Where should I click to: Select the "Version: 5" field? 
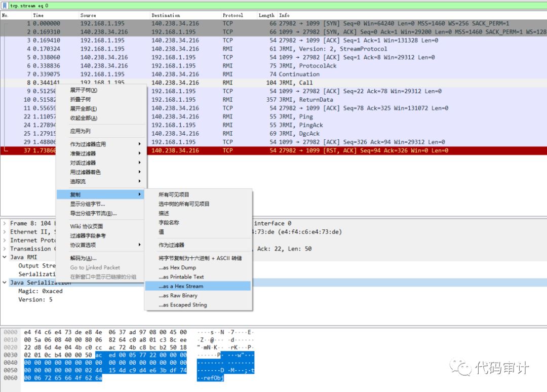35,300
